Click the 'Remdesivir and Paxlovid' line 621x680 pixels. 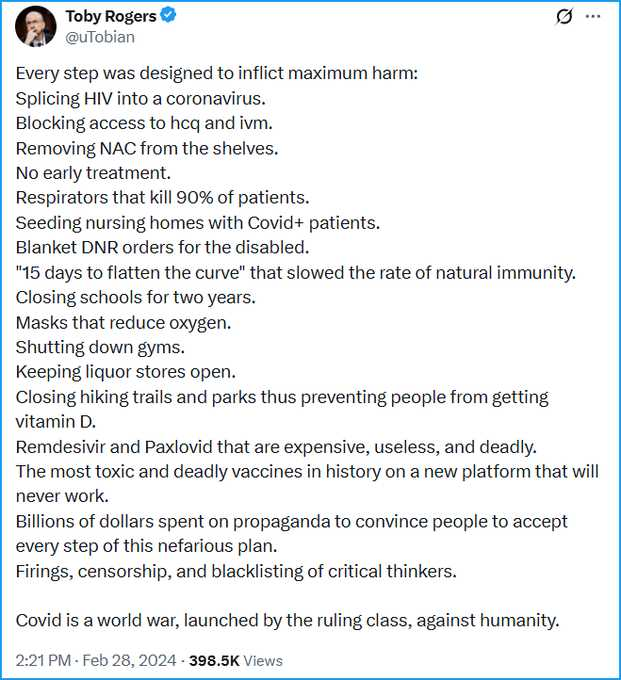[276, 447]
